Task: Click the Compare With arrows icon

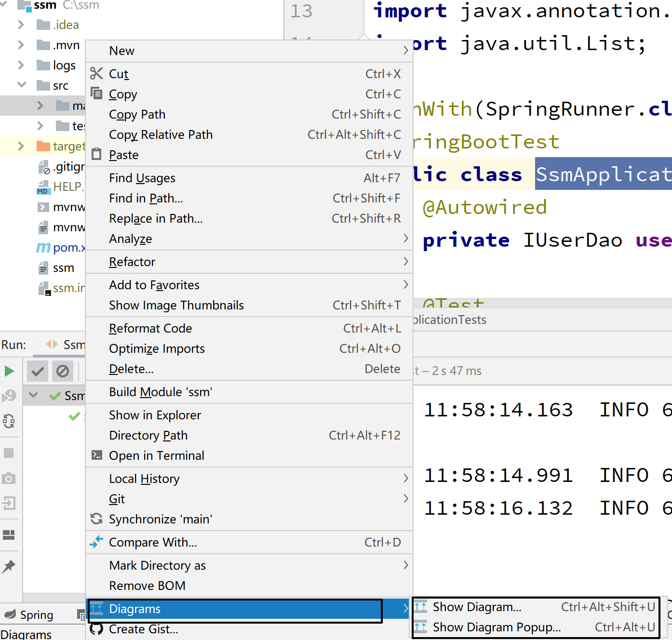Action: coord(96,542)
